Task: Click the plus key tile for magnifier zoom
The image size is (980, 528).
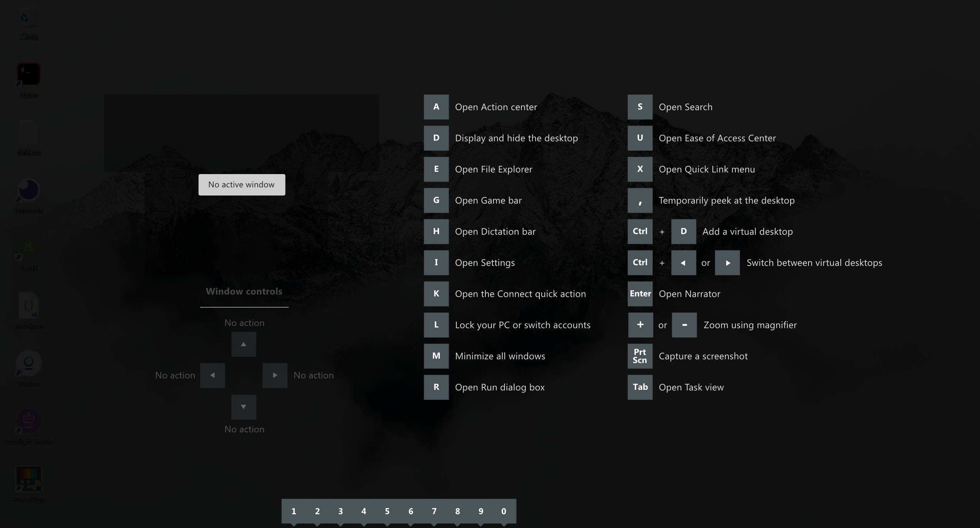Action: coord(640,325)
